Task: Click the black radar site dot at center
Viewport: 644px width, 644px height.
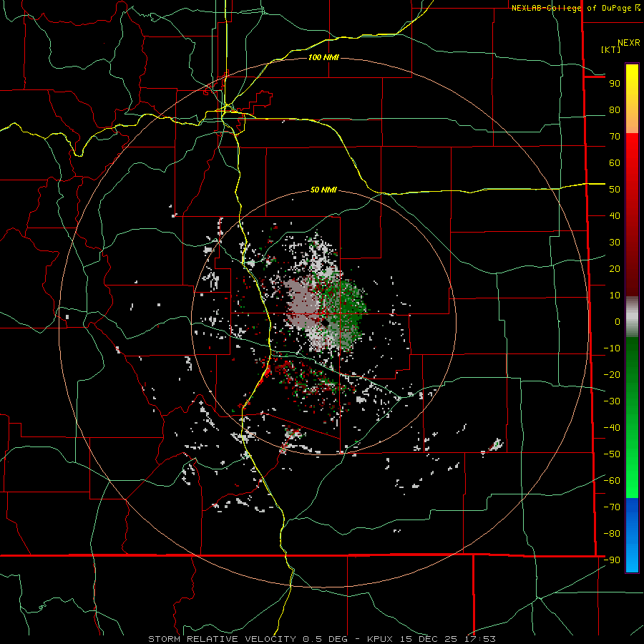Action: tap(325, 323)
